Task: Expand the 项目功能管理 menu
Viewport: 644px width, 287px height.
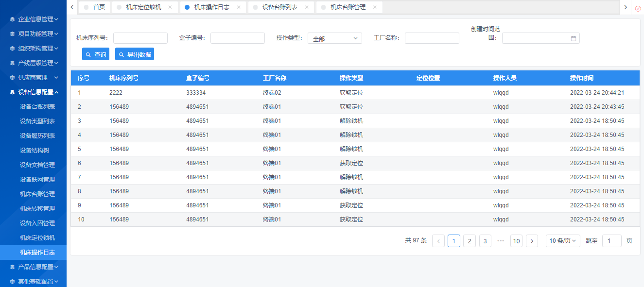Action: tap(33, 34)
